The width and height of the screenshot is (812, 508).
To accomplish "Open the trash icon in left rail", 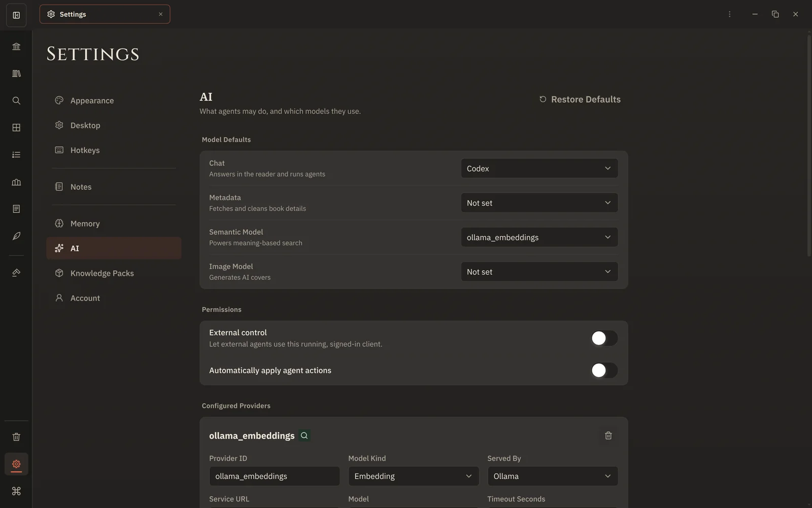I will [x=16, y=437].
